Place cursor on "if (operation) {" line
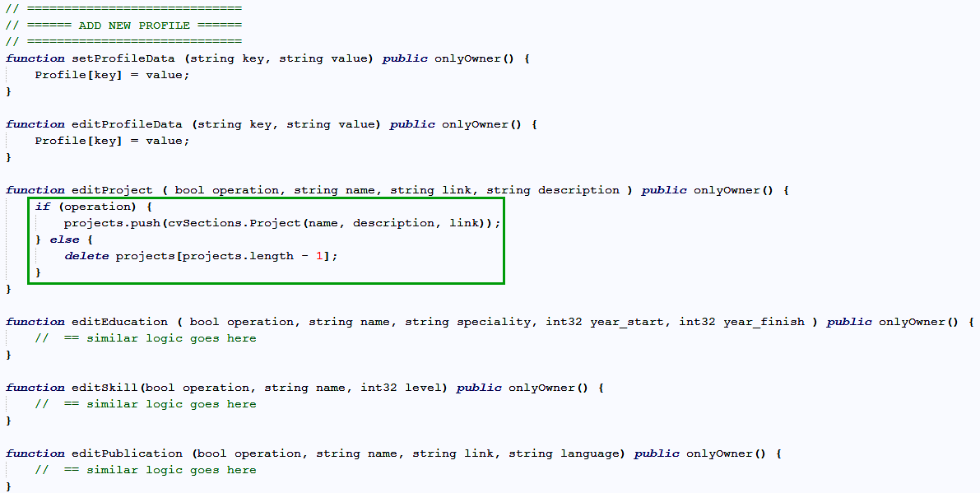The height and width of the screenshot is (493, 980). click(x=94, y=207)
